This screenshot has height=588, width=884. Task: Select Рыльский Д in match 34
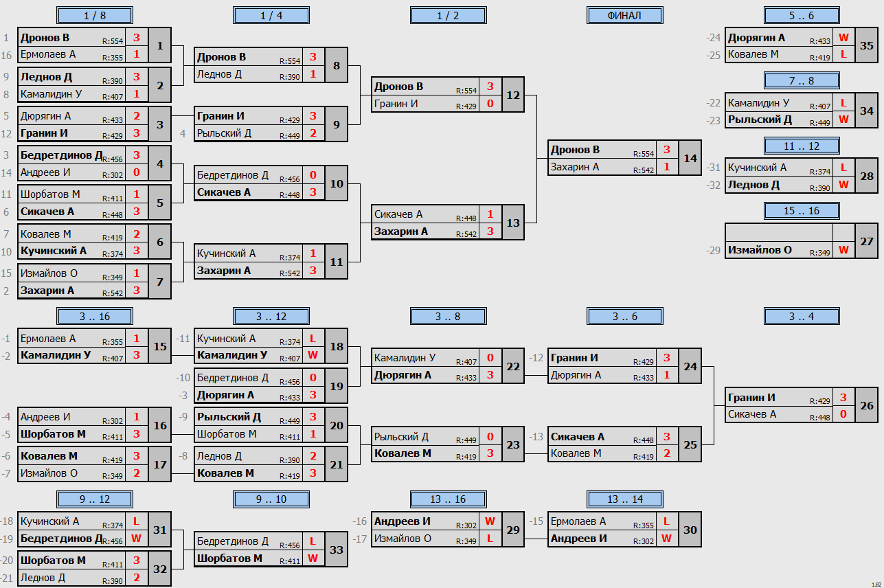click(760, 119)
